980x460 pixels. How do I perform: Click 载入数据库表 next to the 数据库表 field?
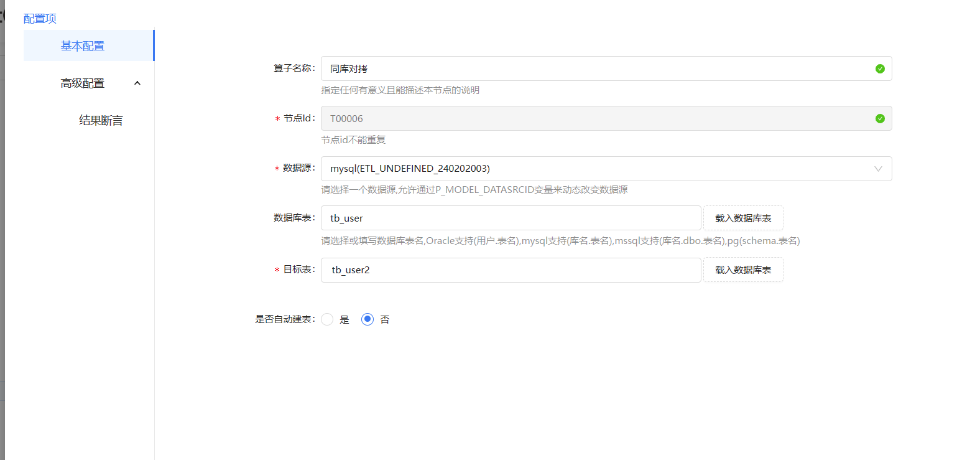[x=743, y=218]
